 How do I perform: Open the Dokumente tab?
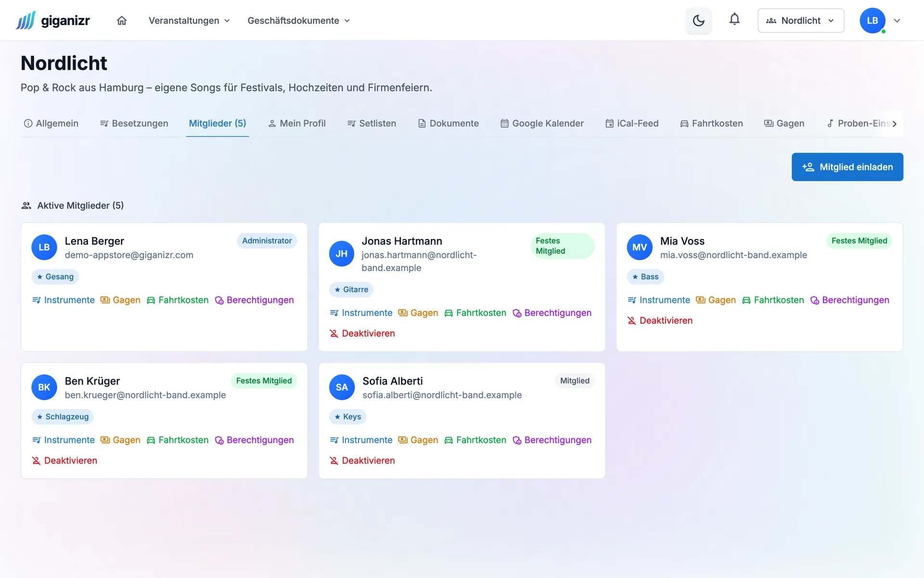[449, 123]
